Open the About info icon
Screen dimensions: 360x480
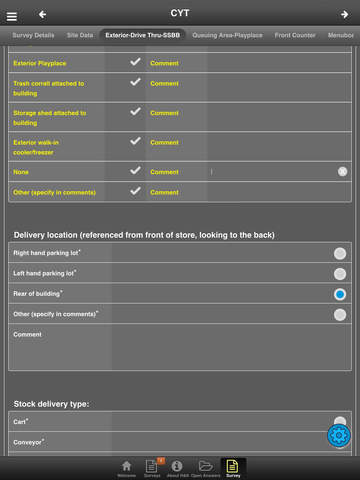coord(177,468)
